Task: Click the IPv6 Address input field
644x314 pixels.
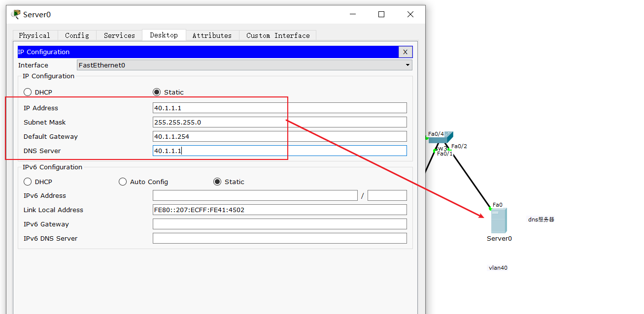Action: click(255, 195)
